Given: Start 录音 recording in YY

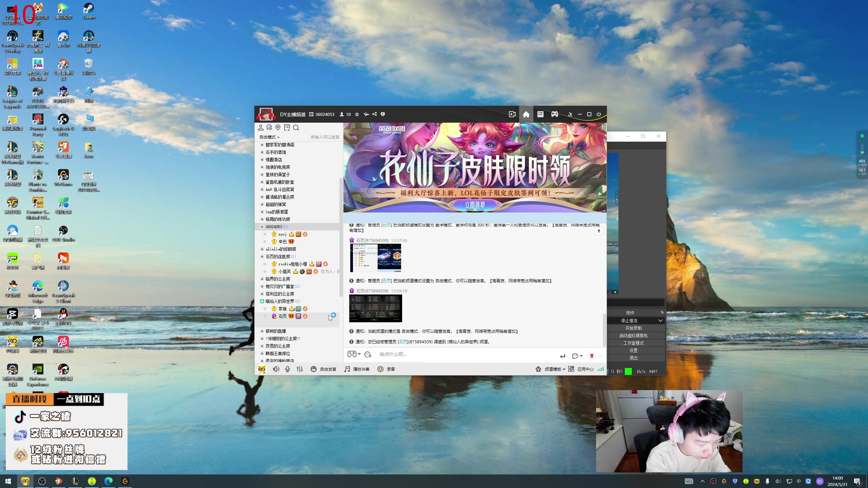Looking at the screenshot, I should pos(386,369).
